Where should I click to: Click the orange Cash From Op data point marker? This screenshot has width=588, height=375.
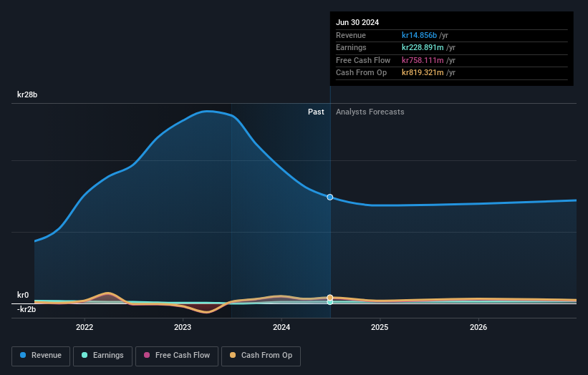[x=330, y=298]
